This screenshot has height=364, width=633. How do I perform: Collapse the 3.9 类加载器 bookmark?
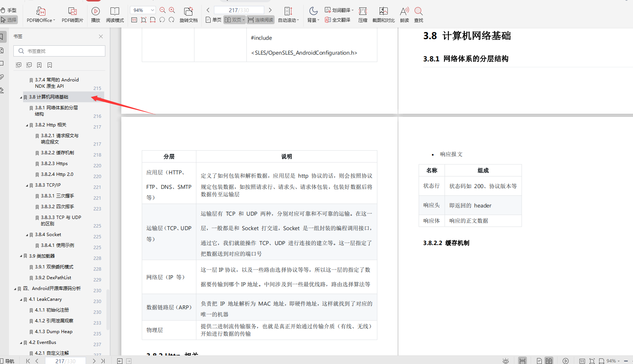tap(21, 257)
